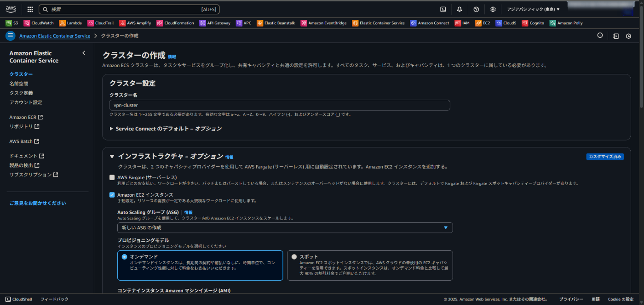644x305 pixels.
Task: Open Amazon Polly bookmark
Action: (566, 23)
